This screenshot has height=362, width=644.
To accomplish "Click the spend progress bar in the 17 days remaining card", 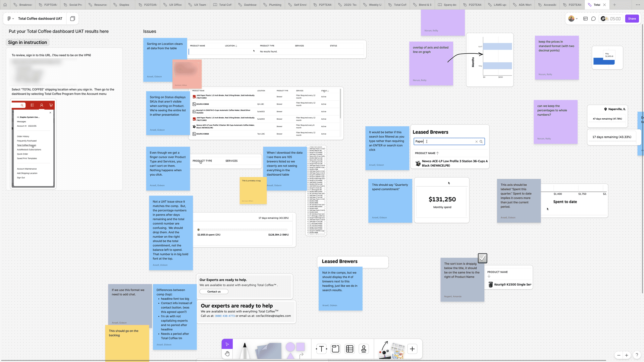I will tap(243, 230).
